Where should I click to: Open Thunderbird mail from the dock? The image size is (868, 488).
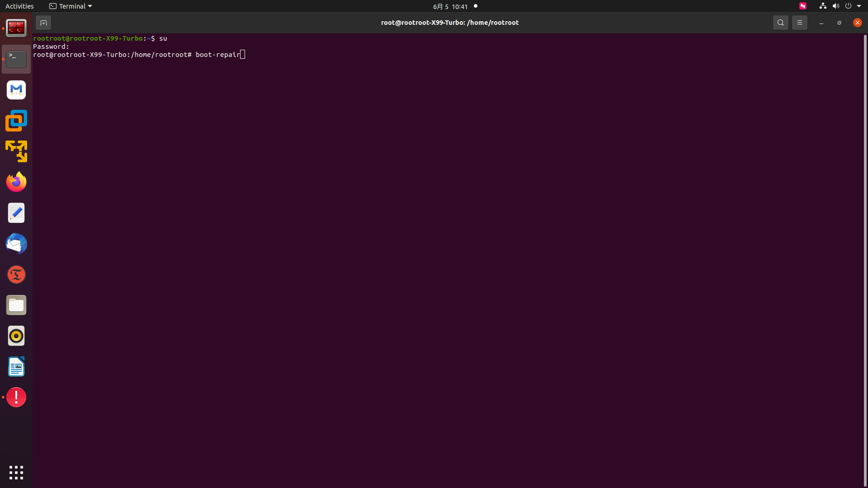pyautogui.click(x=16, y=244)
